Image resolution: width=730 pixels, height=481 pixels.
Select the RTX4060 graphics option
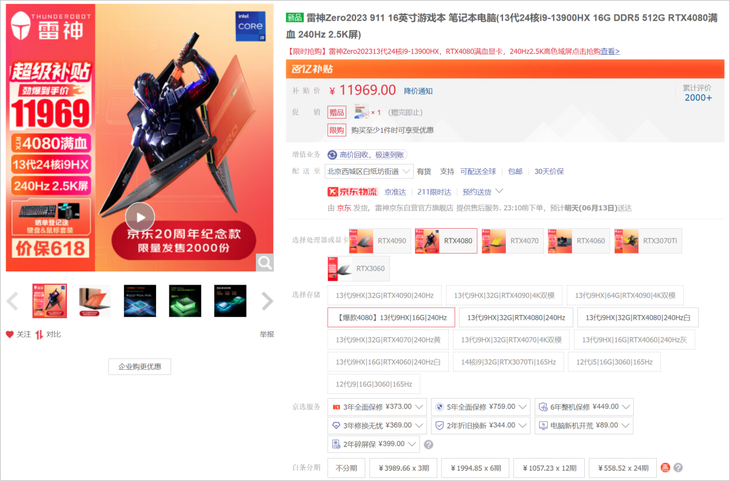(579, 241)
